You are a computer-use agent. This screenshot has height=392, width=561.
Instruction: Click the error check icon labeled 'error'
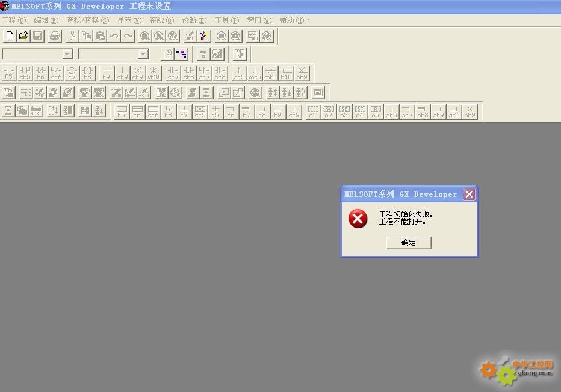(x=36, y=111)
